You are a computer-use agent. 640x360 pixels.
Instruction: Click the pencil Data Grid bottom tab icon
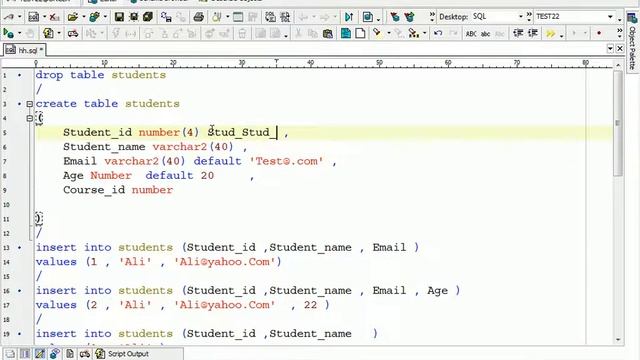coord(40,353)
